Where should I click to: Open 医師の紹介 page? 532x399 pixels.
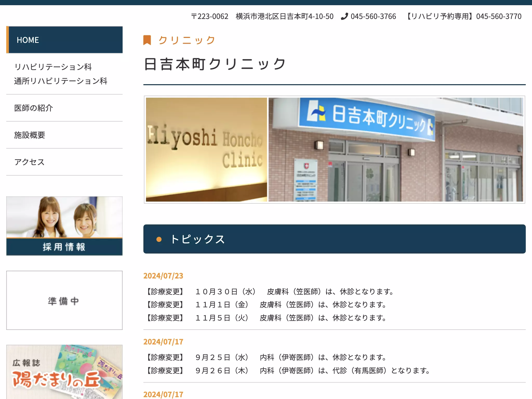[64, 108]
